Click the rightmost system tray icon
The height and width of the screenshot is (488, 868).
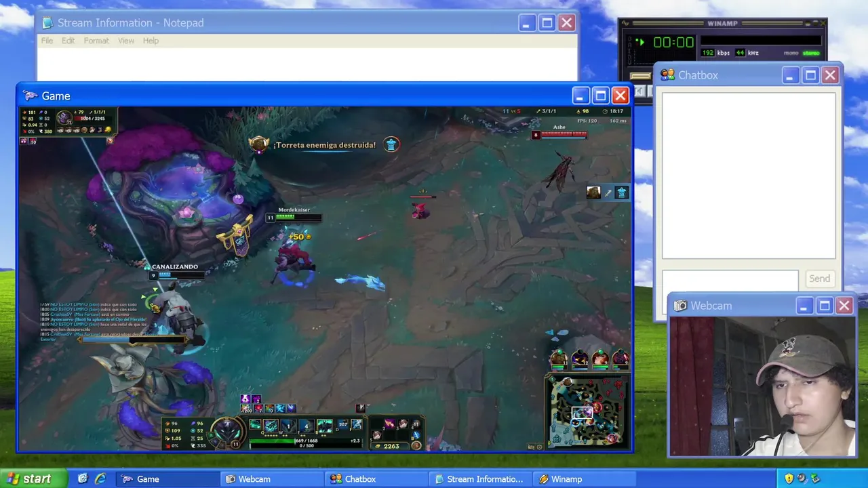816,479
